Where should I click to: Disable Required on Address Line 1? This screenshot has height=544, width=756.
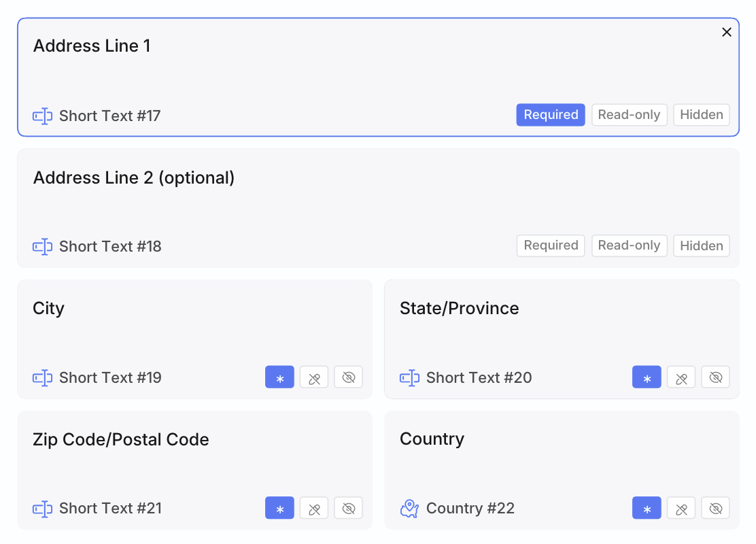pos(551,115)
